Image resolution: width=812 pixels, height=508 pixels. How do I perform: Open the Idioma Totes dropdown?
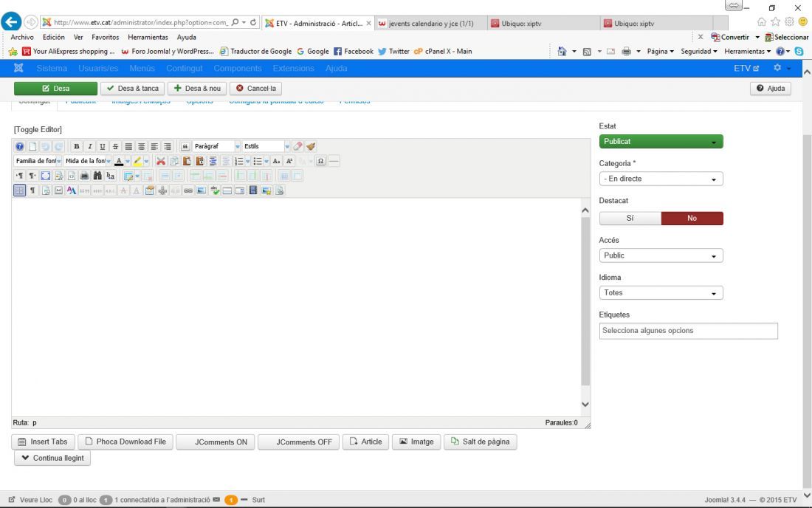661,292
